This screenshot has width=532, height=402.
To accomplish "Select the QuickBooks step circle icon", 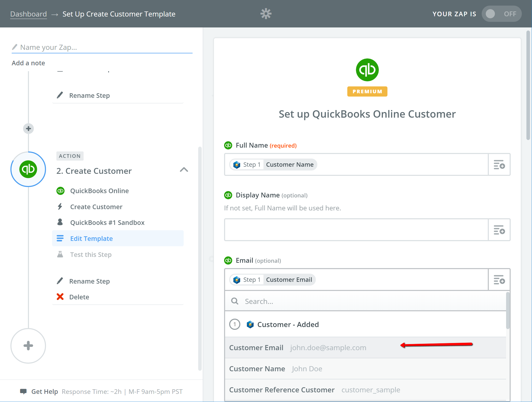I will pyautogui.click(x=28, y=169).
